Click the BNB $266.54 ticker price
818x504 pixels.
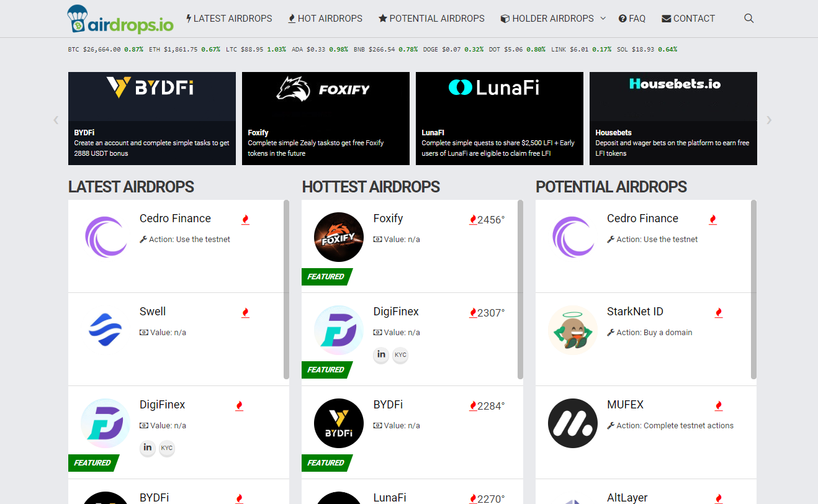[382, 49]
